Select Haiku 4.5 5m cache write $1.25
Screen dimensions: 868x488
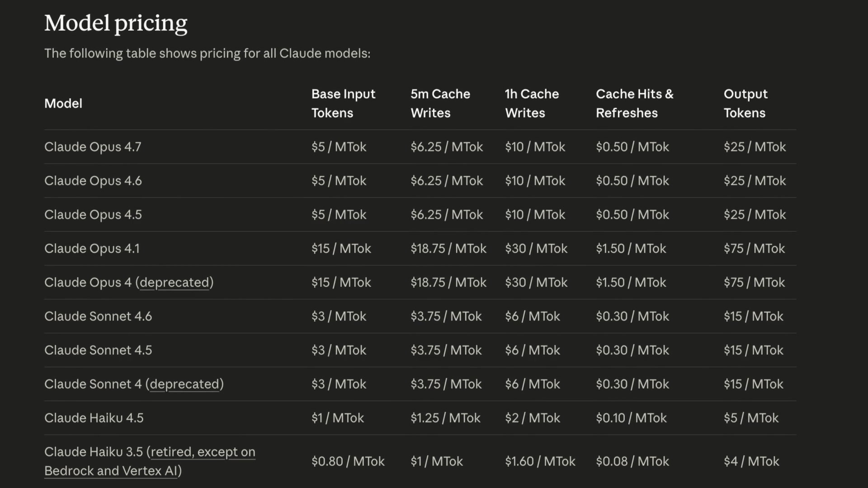pyautogui.click(x=445, y=418)
